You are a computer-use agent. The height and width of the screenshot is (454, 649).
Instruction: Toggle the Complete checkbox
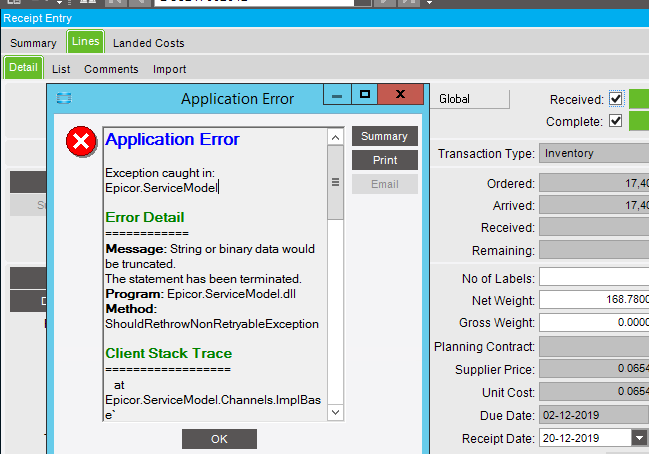click(x=615, y=121)
